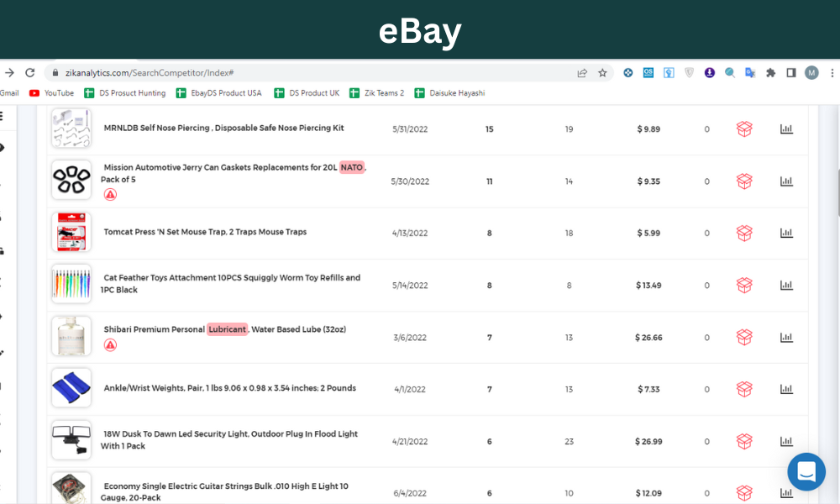Open Zik Teams 2 bookmark
Image resolution: width=840 pixels, height=504 pixels.
pos(377,93)
